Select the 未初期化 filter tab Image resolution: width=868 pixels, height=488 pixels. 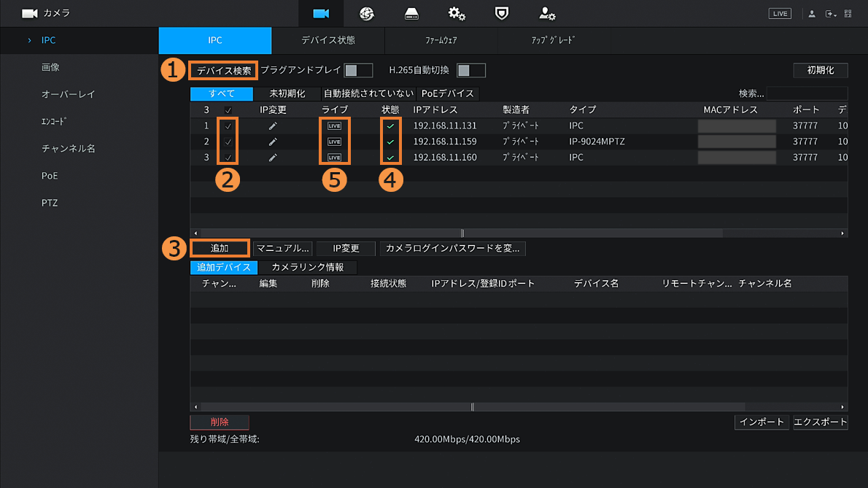click(287, 94)
